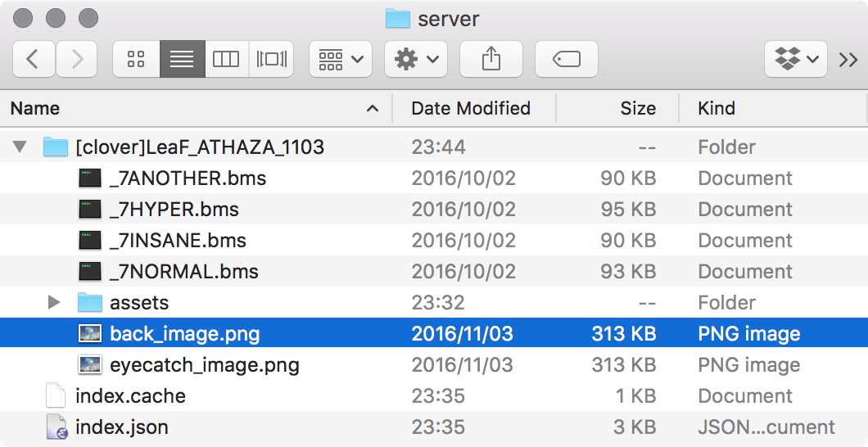Select the eyecatch_image.png file name
868x447 pixels.
pyautogui.click(x=204, y=364)
